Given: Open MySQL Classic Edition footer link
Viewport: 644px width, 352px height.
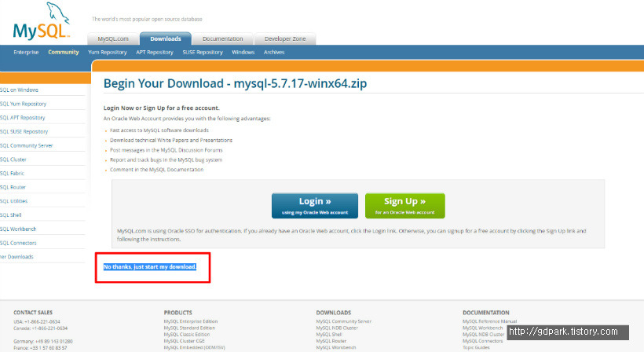Looking at the screenshot, I should click(187, 335).
